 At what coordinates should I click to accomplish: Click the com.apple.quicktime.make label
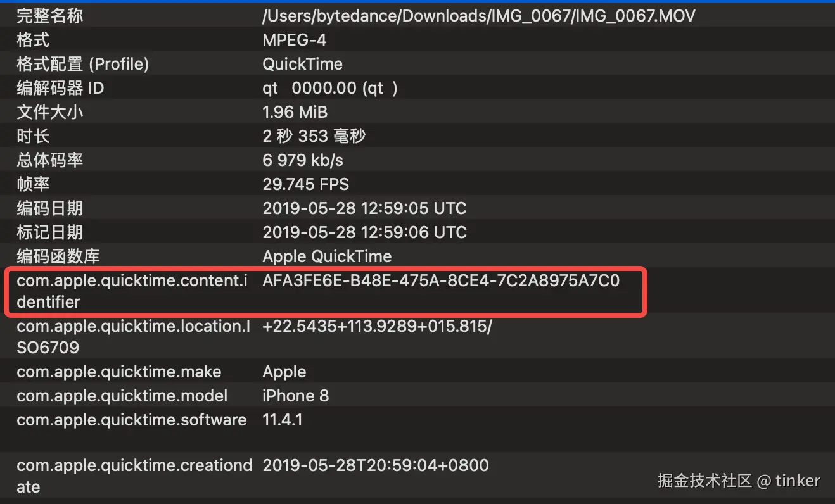[x=119, y=372]
